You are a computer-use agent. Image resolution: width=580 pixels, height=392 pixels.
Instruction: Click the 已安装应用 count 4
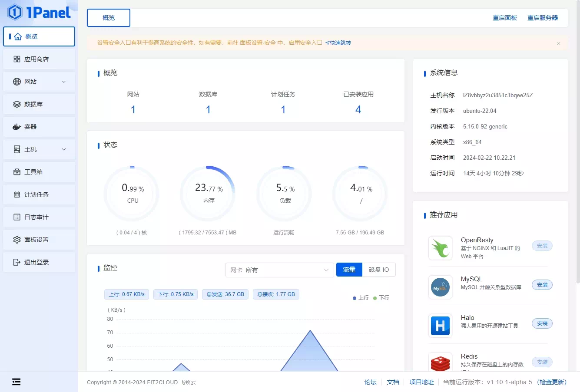click(x=358, y=110)
